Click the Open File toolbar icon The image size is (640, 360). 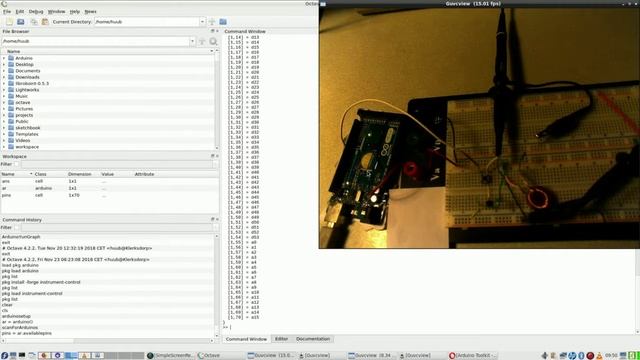pos(20,22)
